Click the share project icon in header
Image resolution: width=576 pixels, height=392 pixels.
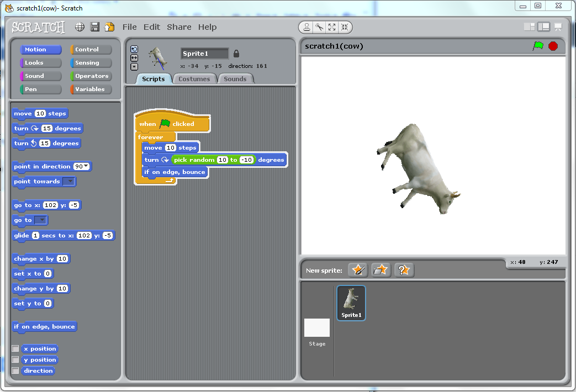(109, 27)
